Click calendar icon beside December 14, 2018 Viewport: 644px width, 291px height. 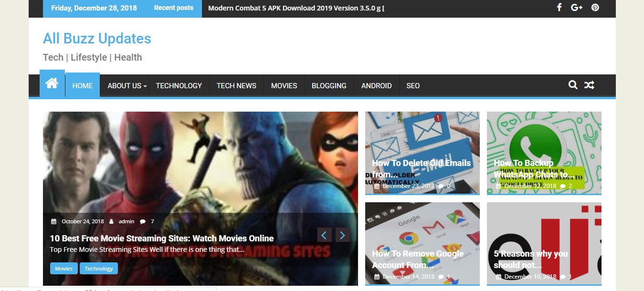coord(377,277)
